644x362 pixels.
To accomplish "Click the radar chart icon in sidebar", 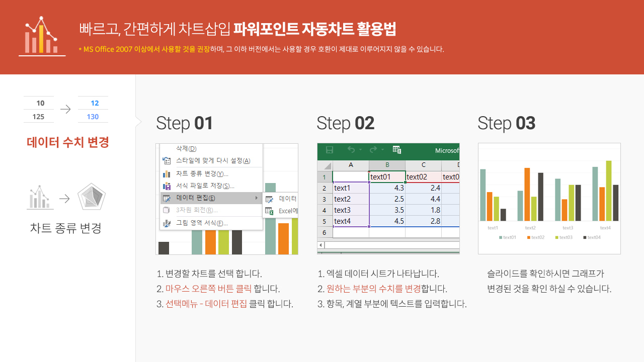I will coord(92,198).
